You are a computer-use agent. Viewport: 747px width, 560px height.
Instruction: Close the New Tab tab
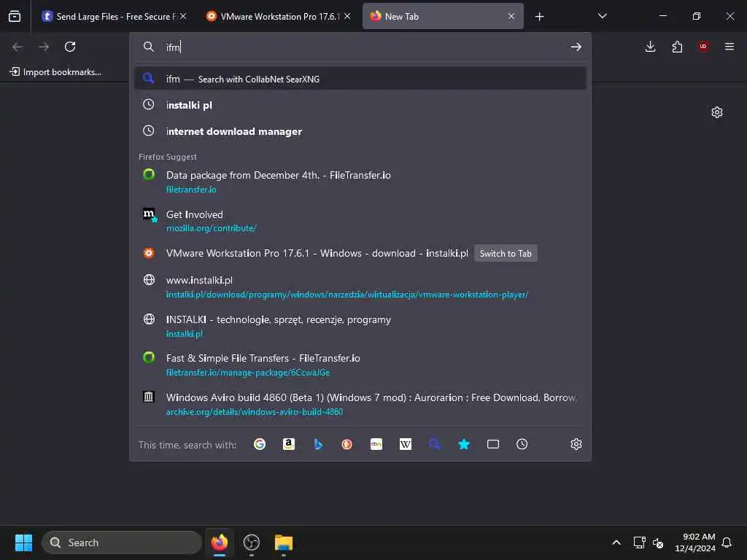[511, 16]
